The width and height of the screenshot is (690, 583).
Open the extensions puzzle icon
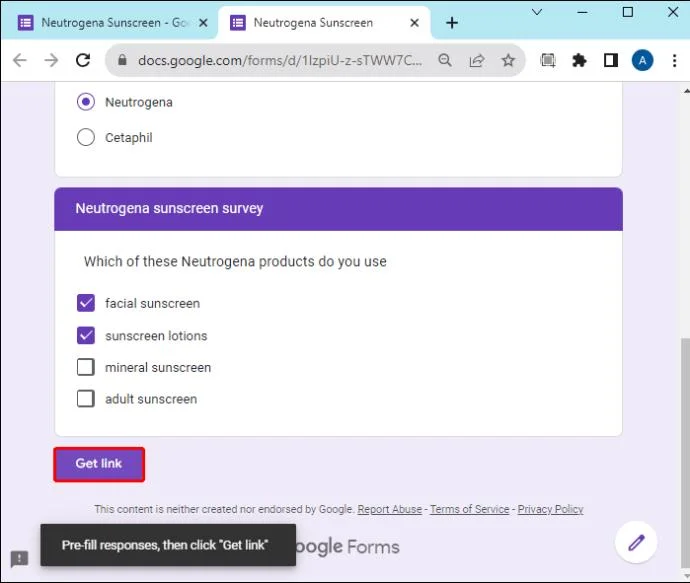(579, 60)
